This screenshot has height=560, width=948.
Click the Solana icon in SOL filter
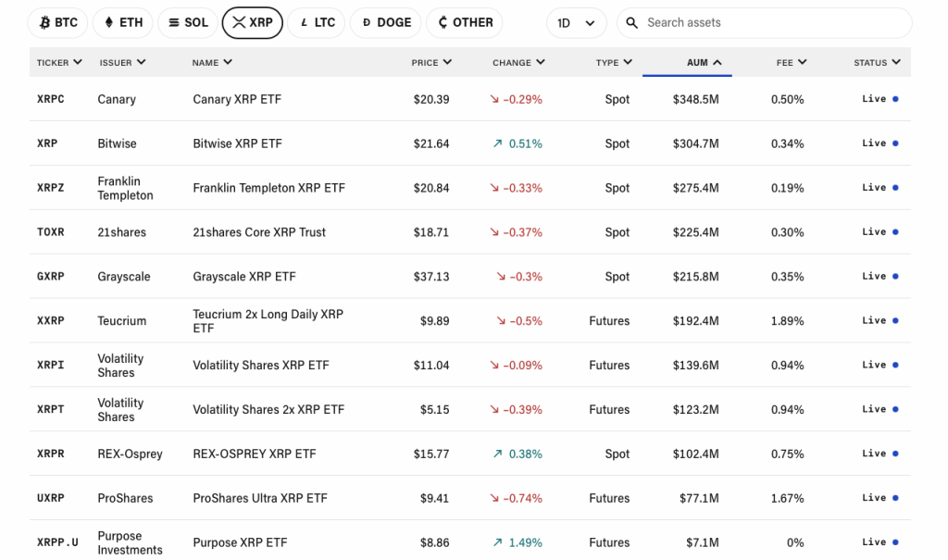(x=173, y=22)
